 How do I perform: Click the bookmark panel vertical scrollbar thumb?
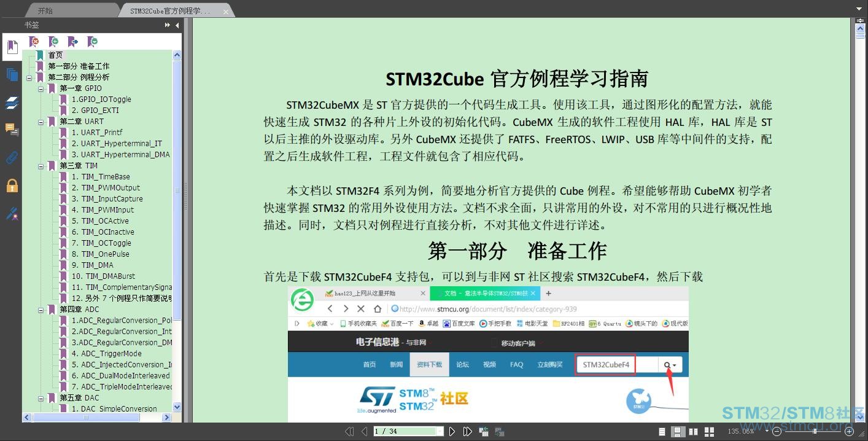coord(177,190)
